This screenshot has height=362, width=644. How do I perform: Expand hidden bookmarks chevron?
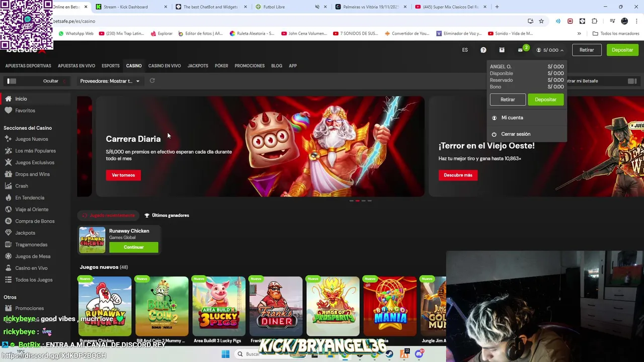tap(579, 34)
